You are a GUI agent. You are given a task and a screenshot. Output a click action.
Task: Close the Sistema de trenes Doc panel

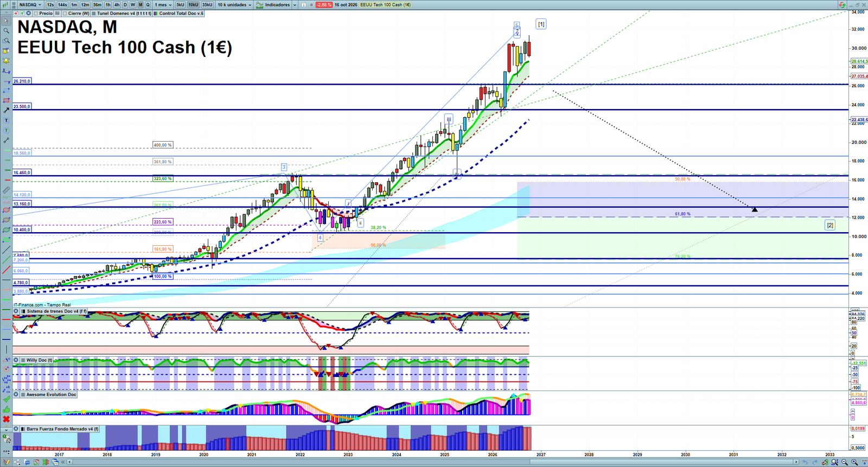(16, 311)
